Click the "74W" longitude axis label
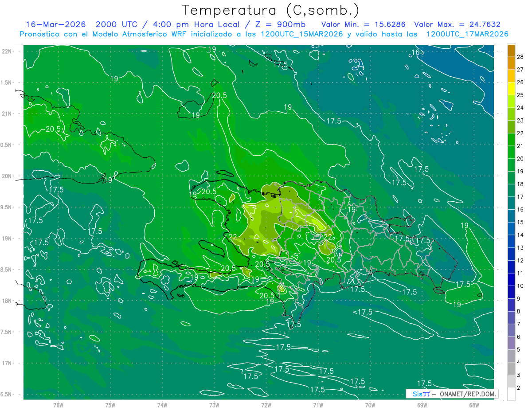The width and height of the screenshot is (532, 411). coord(162,405)
